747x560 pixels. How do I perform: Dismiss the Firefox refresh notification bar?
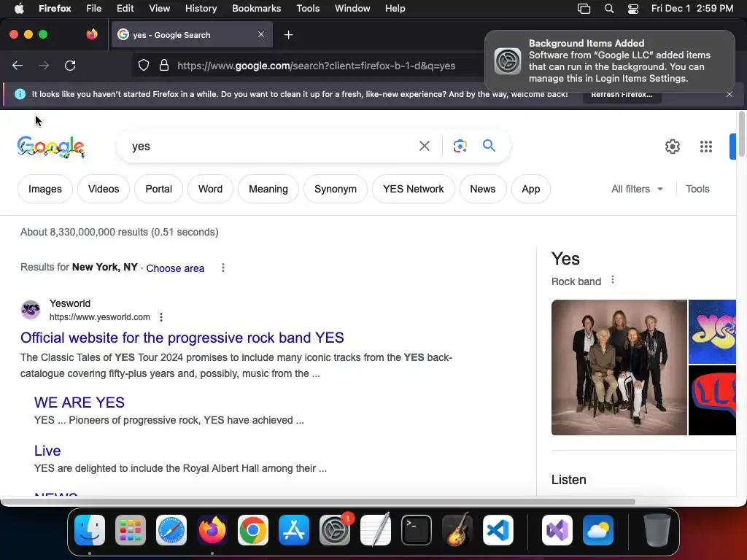[729, 94]
